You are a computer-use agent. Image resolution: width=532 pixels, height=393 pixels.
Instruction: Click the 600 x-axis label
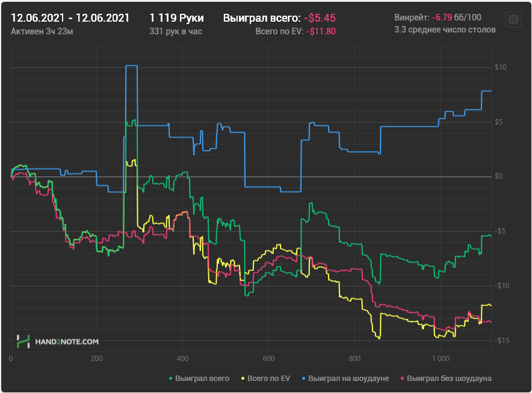pos(268,359)
